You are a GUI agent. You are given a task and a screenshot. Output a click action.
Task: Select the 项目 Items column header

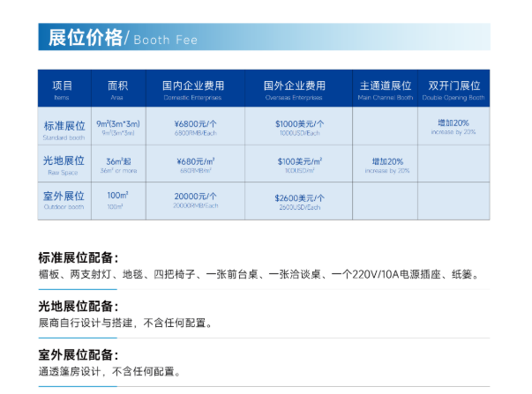click(x=63, y=89)
